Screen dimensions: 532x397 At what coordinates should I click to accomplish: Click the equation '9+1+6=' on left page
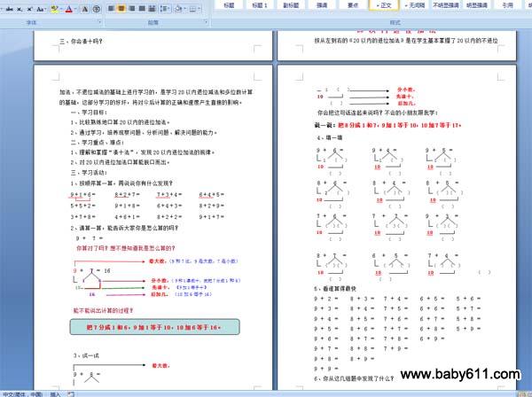(82, 195)
